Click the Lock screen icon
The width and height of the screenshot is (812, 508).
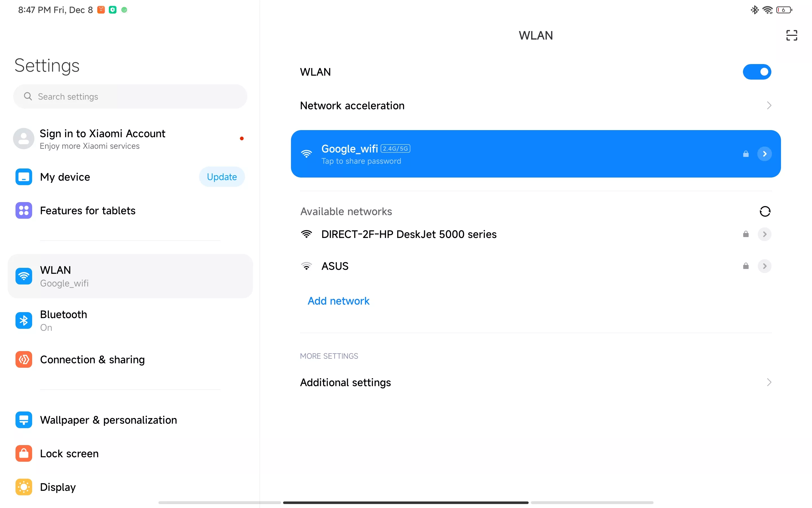(23, 454)
